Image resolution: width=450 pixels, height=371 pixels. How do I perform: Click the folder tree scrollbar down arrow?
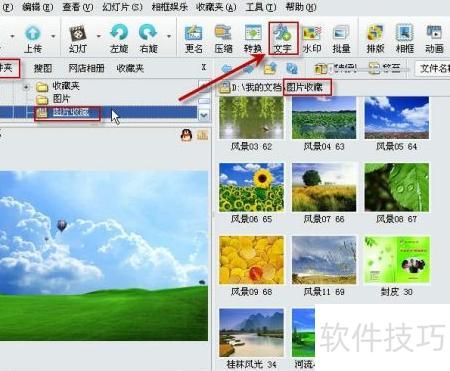point(204,115)
